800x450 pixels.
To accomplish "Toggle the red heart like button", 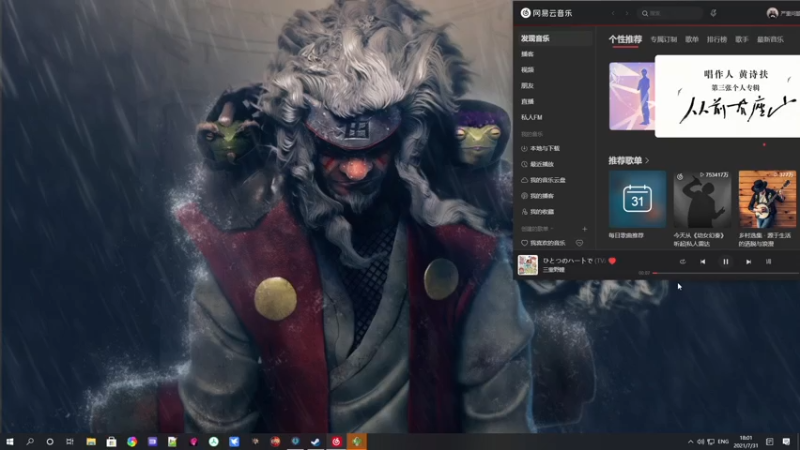I will pos(612,261).
